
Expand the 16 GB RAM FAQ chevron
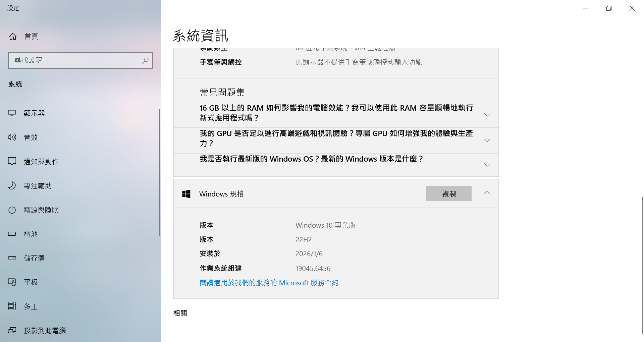pos(487,115)
